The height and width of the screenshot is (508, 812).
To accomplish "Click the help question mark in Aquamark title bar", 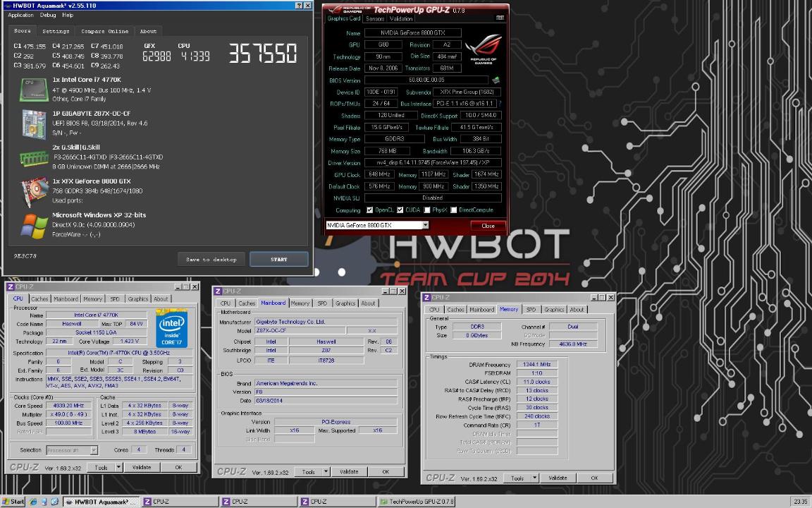I will click(300, 5).
